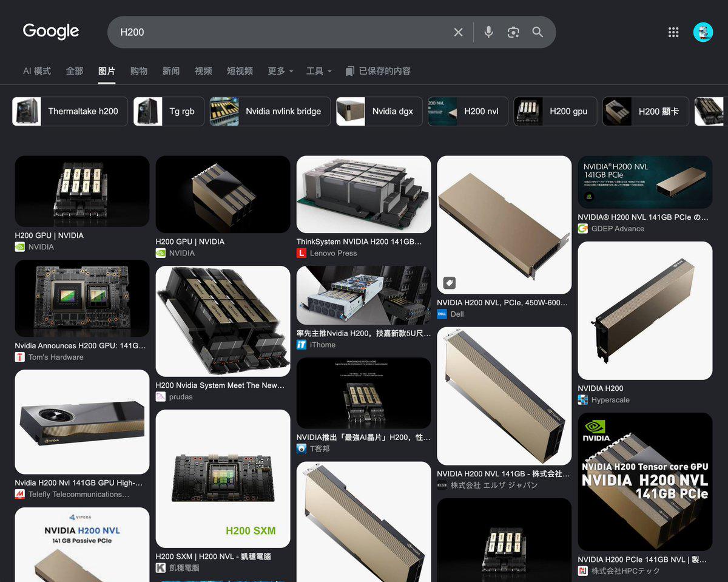Click the product tag badge on Dell image
Image resolution: width=728 pixels, height=582 pixels.
tap(449, 282)
